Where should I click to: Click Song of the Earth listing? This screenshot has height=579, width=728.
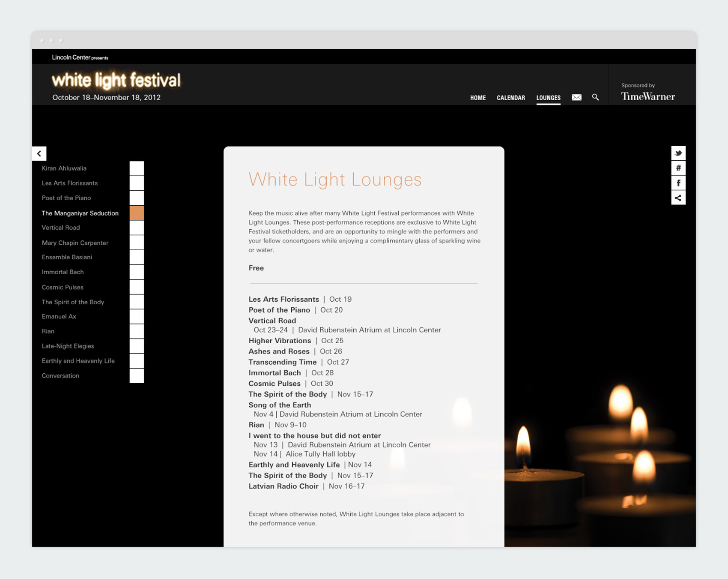[x=335, y=409]
